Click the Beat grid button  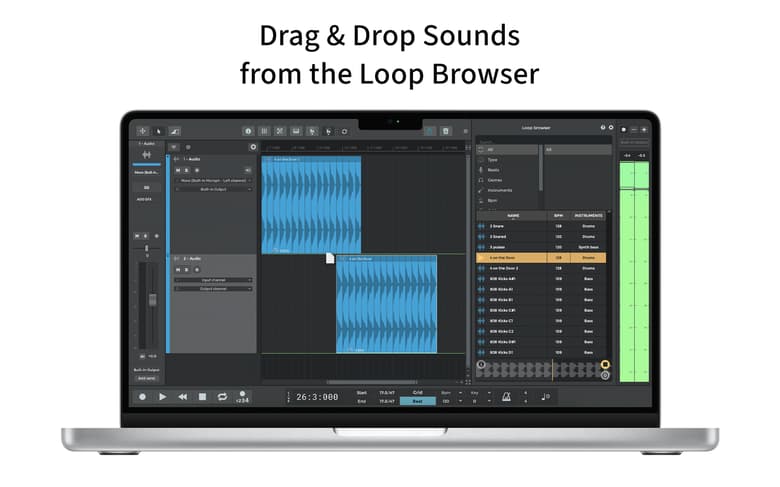pos(417,401)
